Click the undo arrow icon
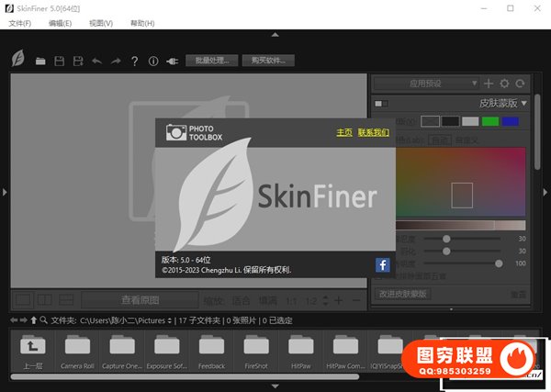The height and width of the screenshot is (392, 551). click(97, 62)
